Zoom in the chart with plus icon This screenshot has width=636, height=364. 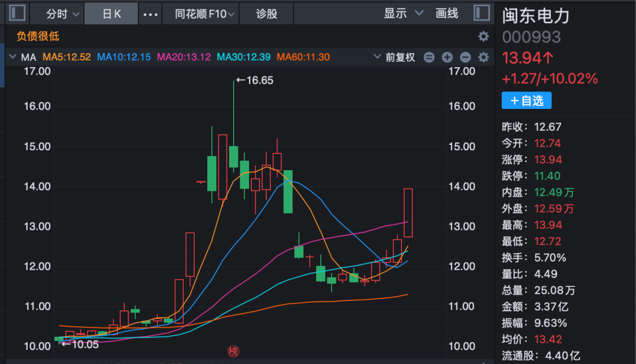point(446,57)
